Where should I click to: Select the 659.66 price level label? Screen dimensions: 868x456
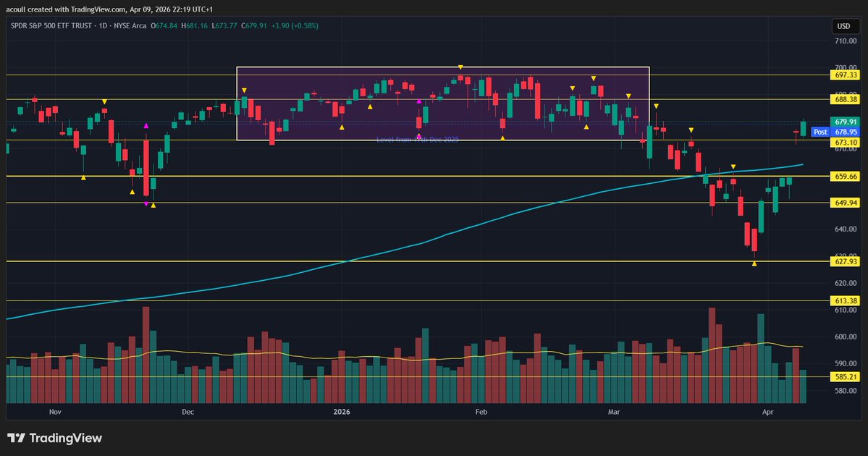click(846, 177)
